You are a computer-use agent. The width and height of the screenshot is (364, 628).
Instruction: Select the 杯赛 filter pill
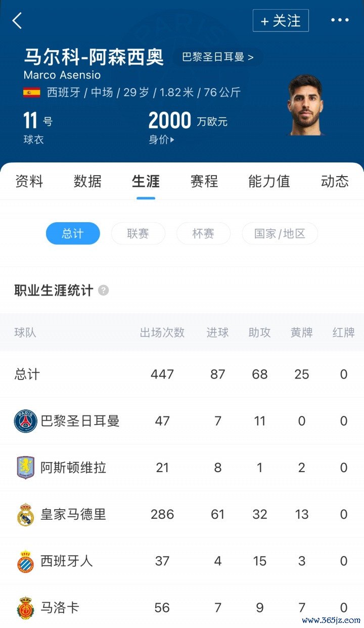coord(203,233)
